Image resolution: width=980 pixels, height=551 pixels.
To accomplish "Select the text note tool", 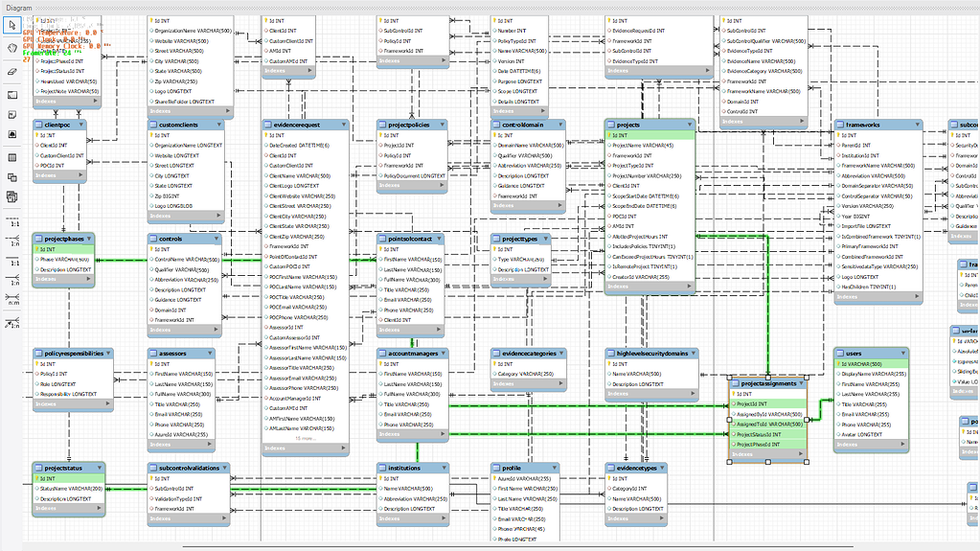I will [12, 115].
